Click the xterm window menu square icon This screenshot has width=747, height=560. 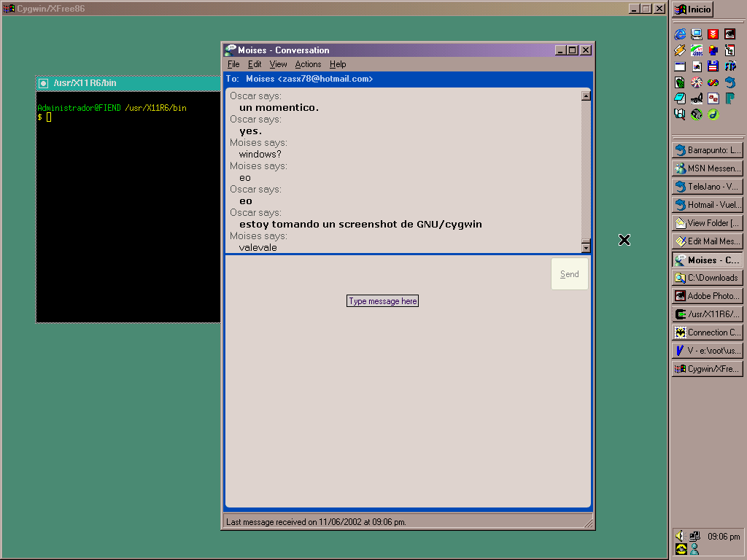click(43, 83)
